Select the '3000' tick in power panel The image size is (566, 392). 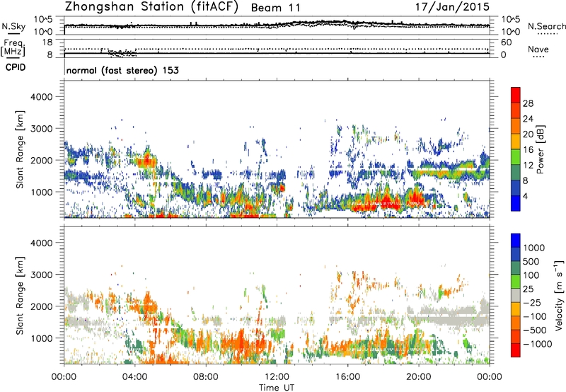[x=42, y=129]
